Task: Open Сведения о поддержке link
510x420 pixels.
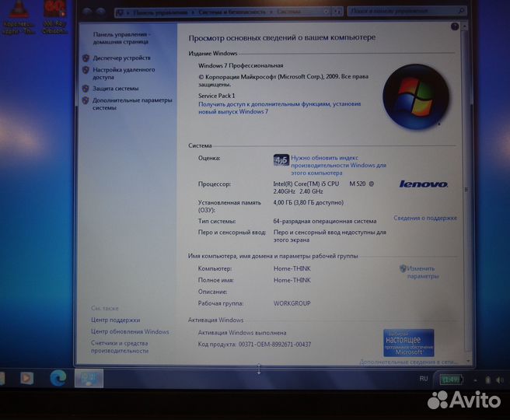Action: tap(424, 218)
